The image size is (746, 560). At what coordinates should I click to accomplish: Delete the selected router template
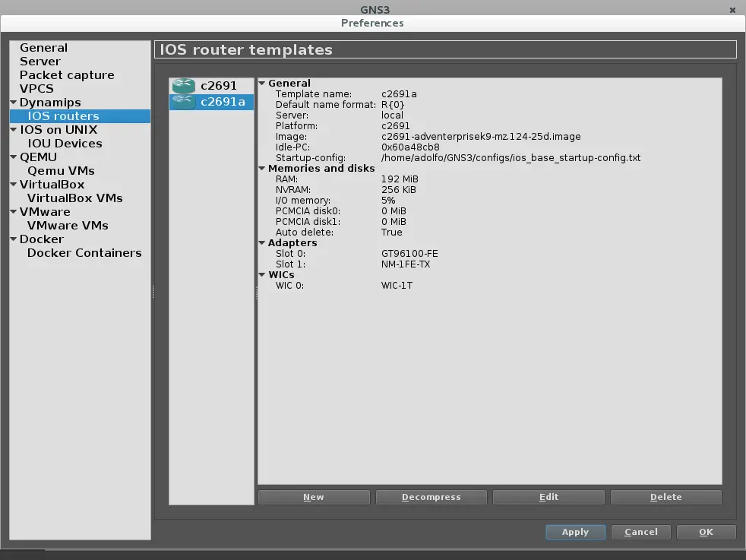tap(666, 497)
